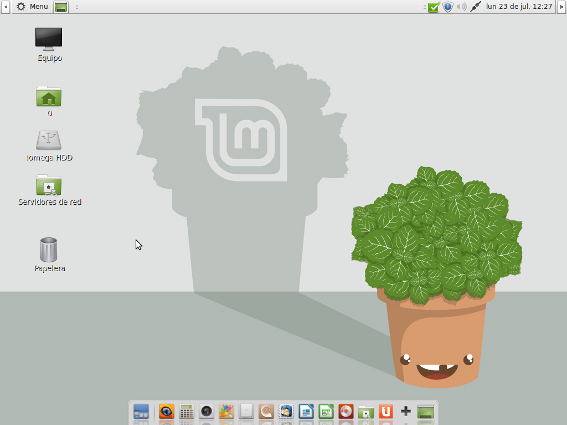
Task: Launch the paint brushes app in dock
Action: [x=226, y=412]
